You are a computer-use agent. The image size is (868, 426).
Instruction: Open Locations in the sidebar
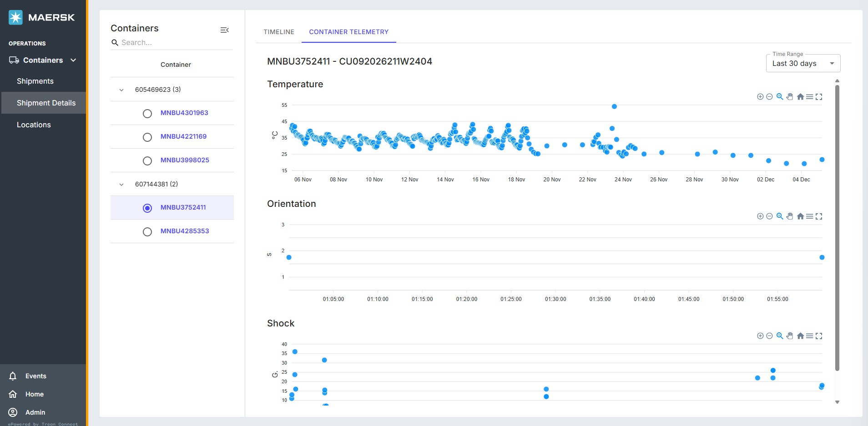(34, 125)
